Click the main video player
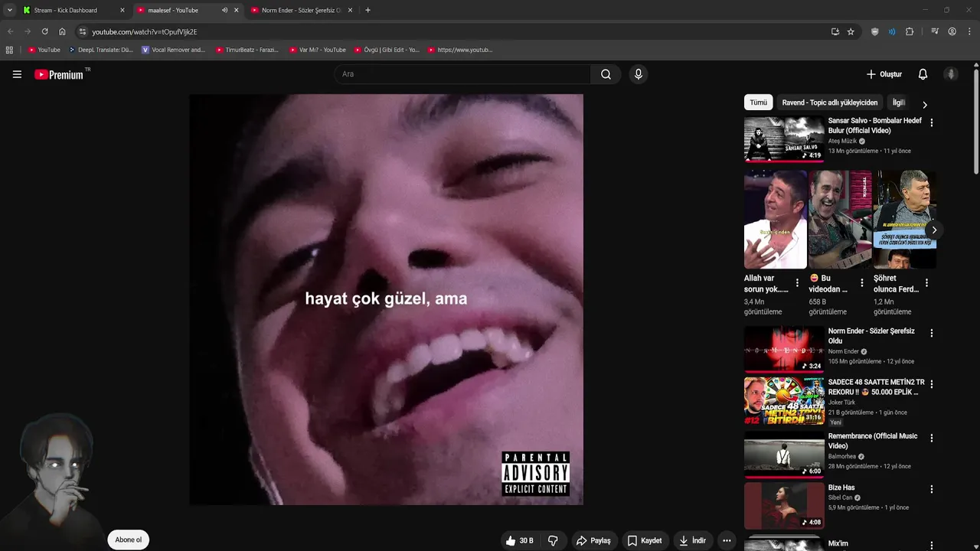The image size is (980, 551). pos(386,299)
